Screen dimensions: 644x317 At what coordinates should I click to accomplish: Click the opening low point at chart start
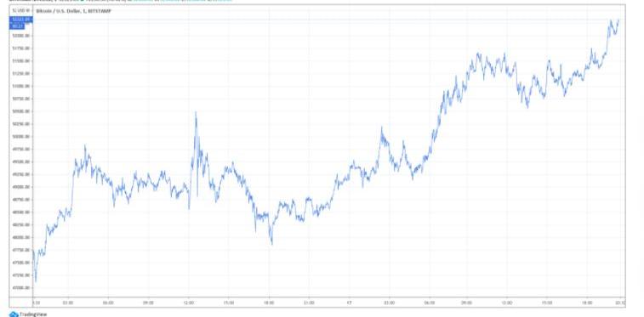36,281
